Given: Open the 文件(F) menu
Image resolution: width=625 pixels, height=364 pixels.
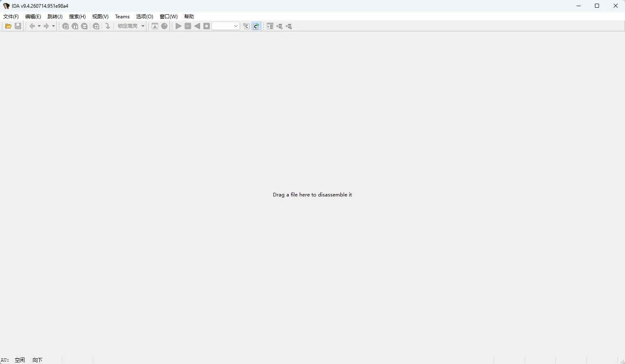Looking at the screenshot, I should (11, 17).
